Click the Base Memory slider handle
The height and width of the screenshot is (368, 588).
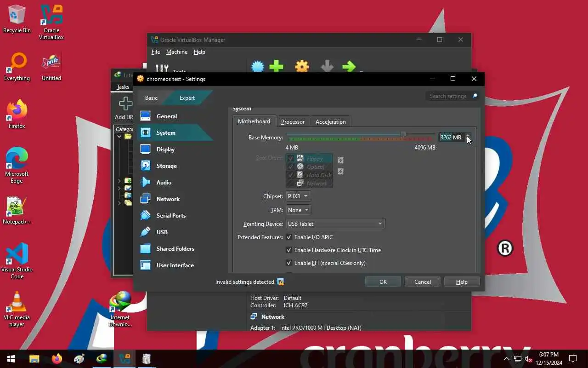click(x=403, y=134)
